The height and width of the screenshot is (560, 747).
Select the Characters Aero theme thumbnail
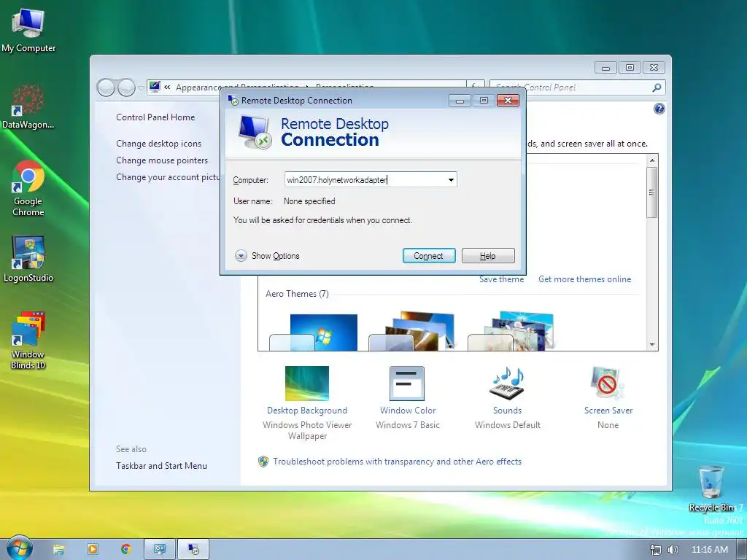[511, 332]
